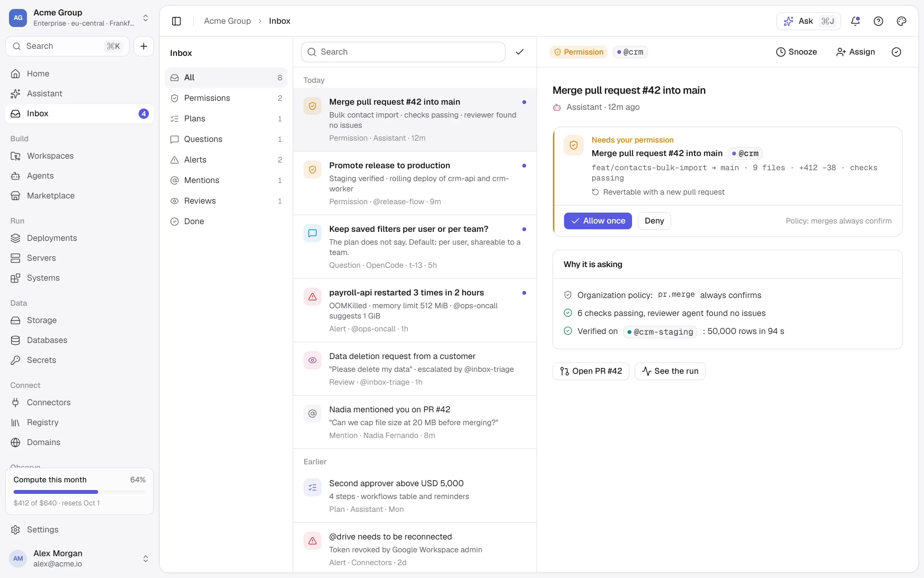Open the Ask assistant button
924x578 pixels.
click(x=808, y=21)
